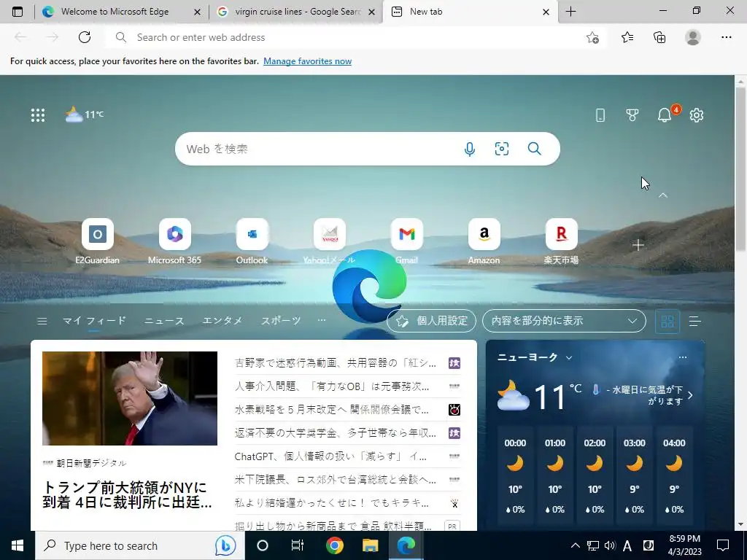Open page settings gear icon

click(697, 114)
